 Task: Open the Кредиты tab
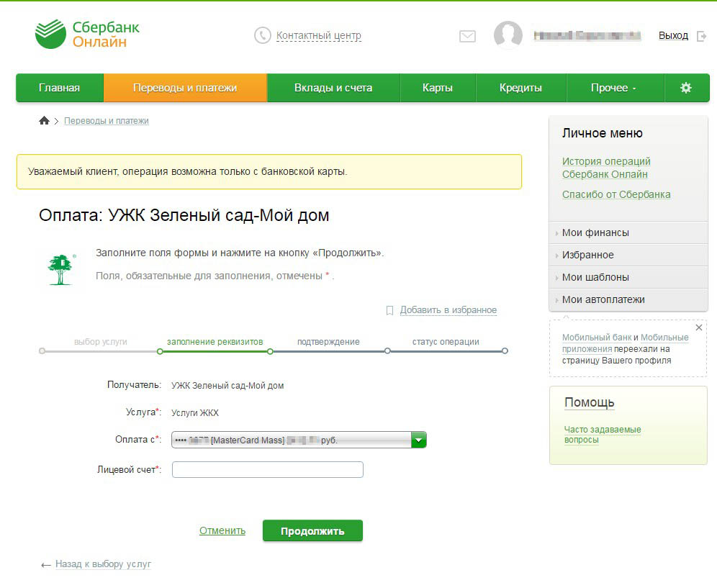[520, 88]
